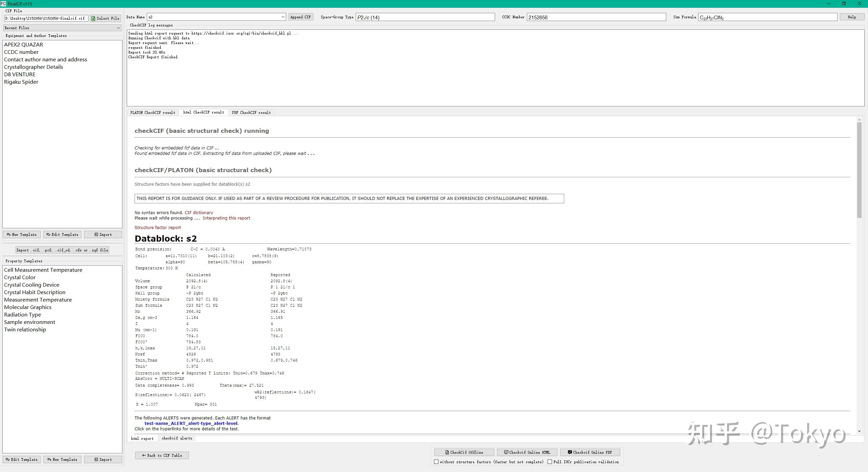
Task: Create New Template for equipment
Action: coord(22,234)
